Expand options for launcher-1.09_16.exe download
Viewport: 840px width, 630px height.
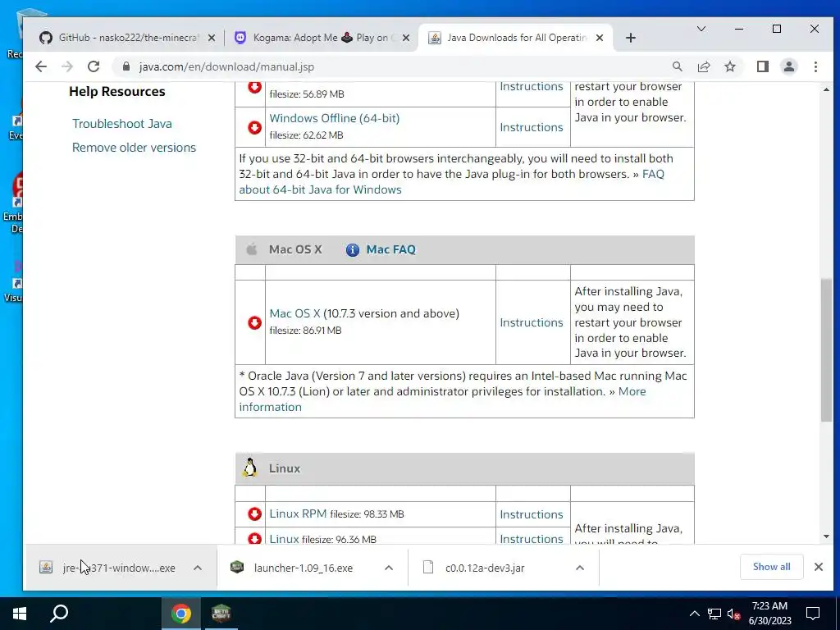pos(389,568)
